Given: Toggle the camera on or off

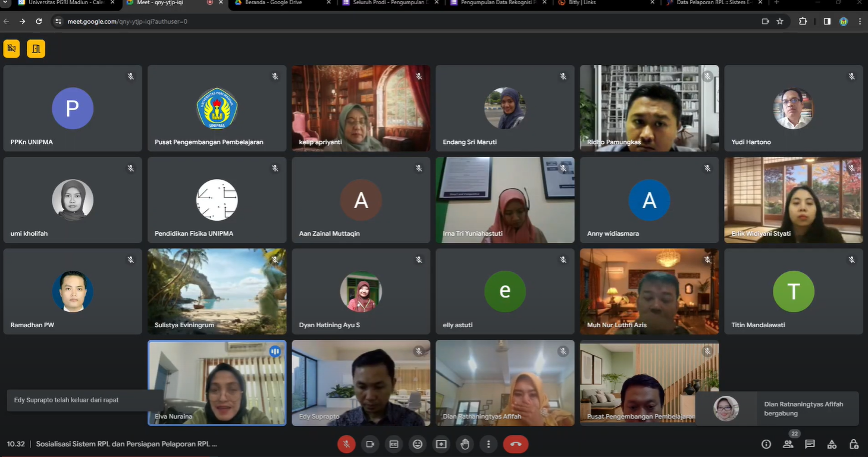Looking at the screenshot, I should (369, 444).
